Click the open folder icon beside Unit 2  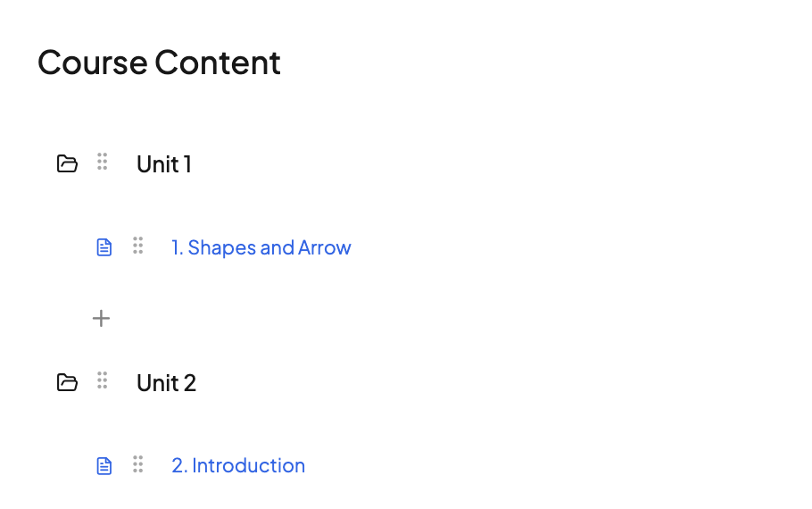[x=67, y=382]
